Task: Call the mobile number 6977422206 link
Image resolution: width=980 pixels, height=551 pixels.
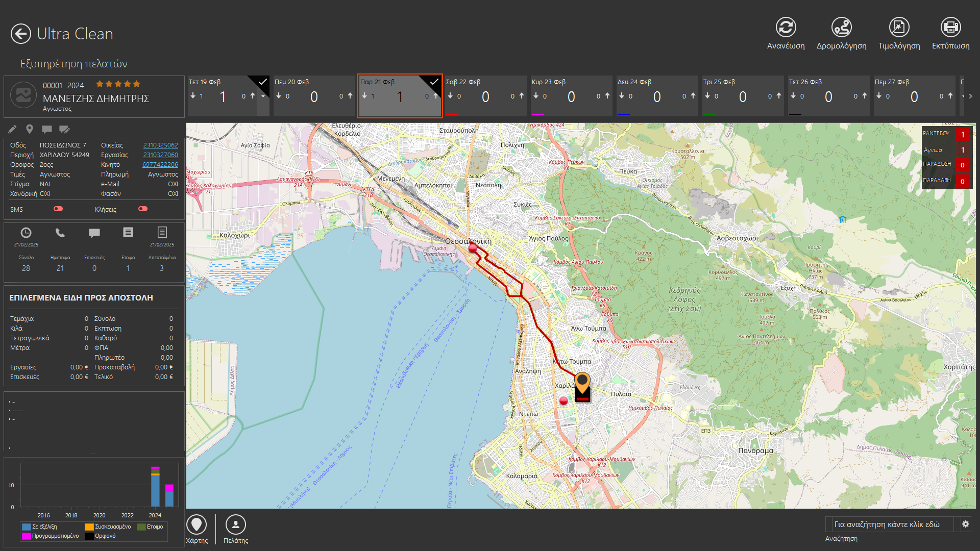Action: pos(160,165)
